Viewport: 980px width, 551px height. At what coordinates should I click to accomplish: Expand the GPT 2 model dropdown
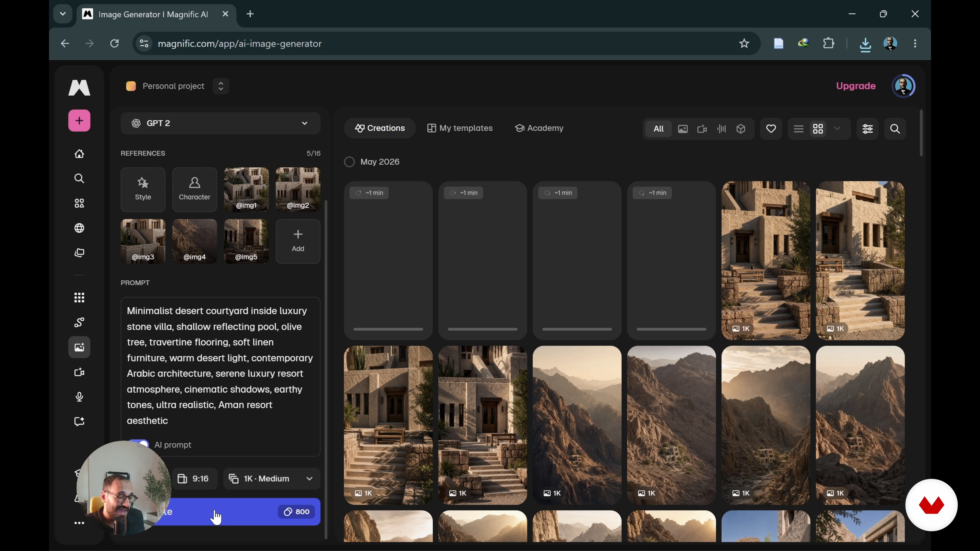pos(220,123)
